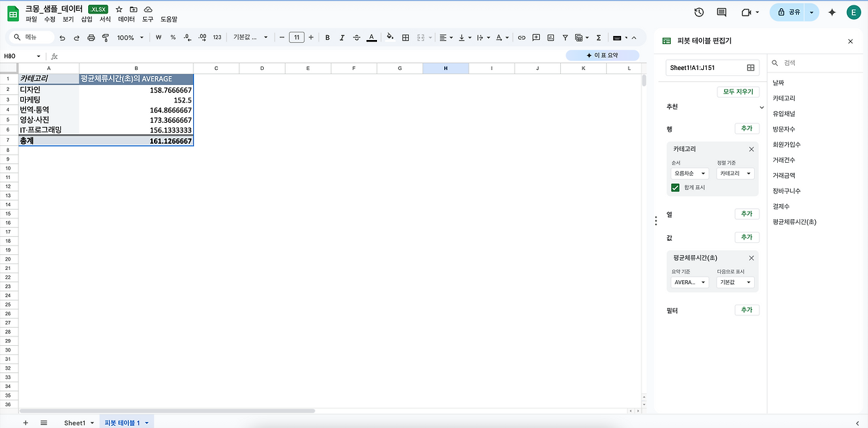The width and height of the screenshot is (868, 428).
Task: Toggle the show totals checkbox
Action: [x=675, y=187]
